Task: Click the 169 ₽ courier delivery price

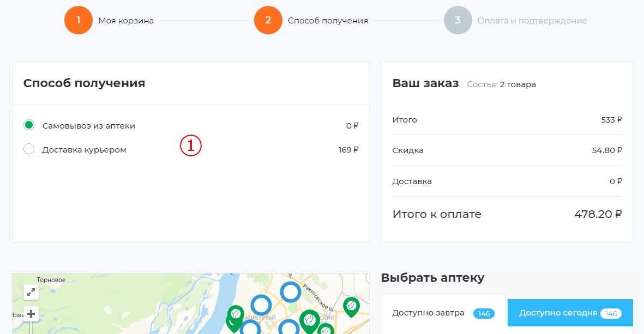Action: point(348,150)
